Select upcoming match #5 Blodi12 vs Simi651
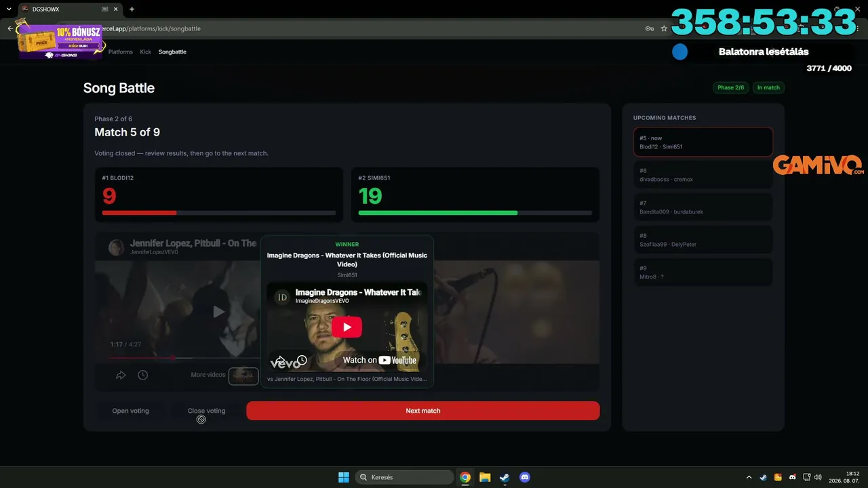The height and width of the screenshot is (488, 868). pyautogui.click(x=703, y=142)
